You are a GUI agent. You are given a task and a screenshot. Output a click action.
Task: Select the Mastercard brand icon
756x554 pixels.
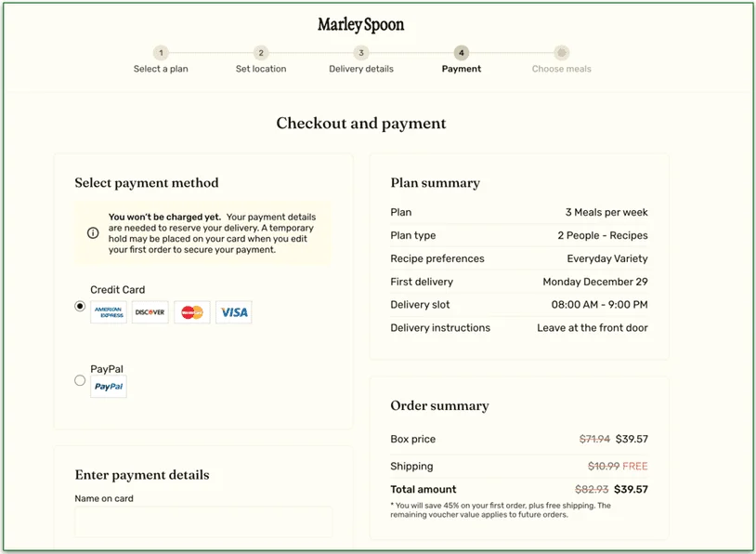191,312
